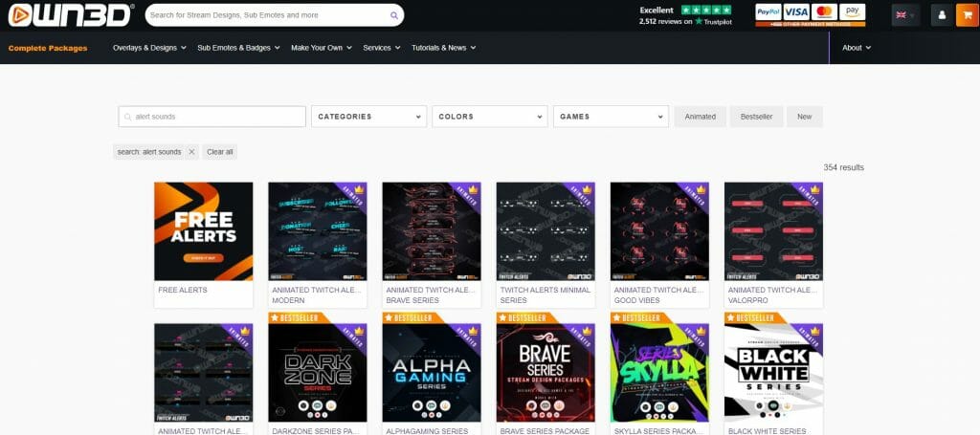This screenshot has height=435, width=980.
Task: Click the Clear all button
Action: click(x=220, y=152)
